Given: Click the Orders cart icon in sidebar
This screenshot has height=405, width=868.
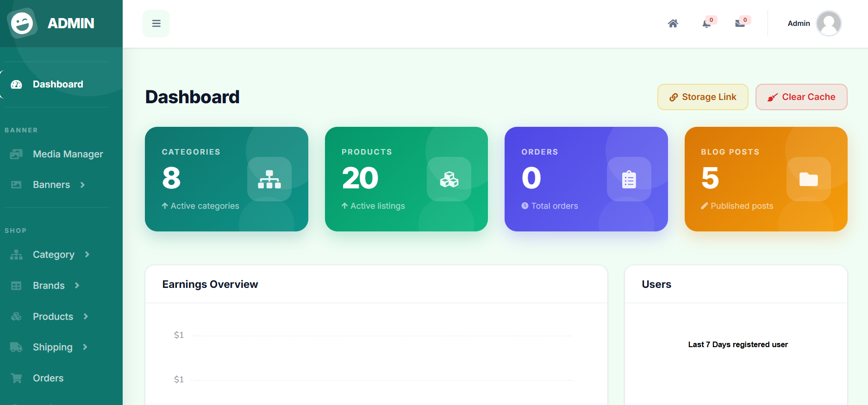Looking at the screenshot, I should [x=16, y=378].
